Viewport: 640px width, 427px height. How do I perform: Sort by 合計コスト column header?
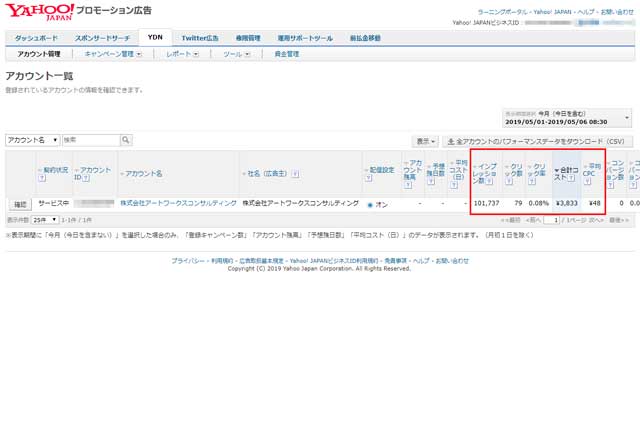(566, 173)
